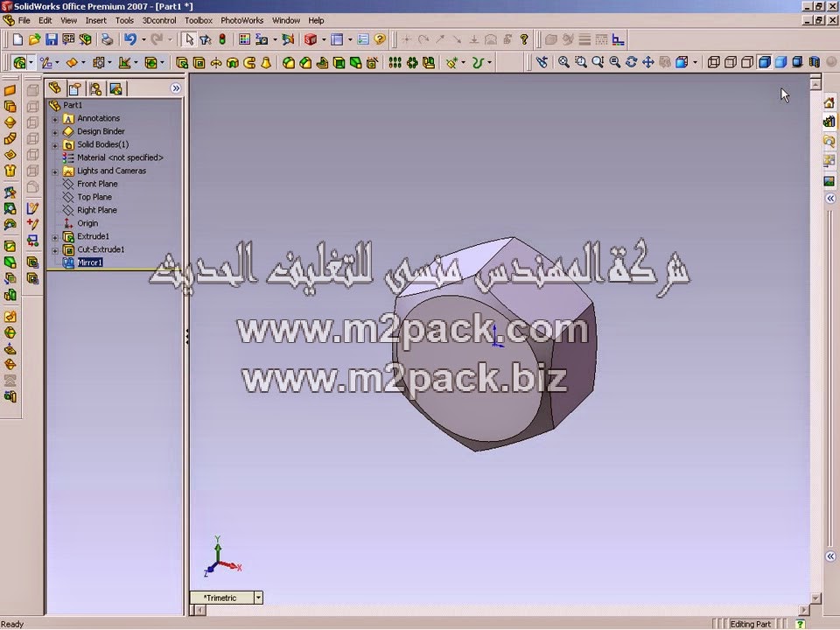Click the Zoom to Fit magnifier icon
The image size is (840, 630).
[x=563, y=62]
